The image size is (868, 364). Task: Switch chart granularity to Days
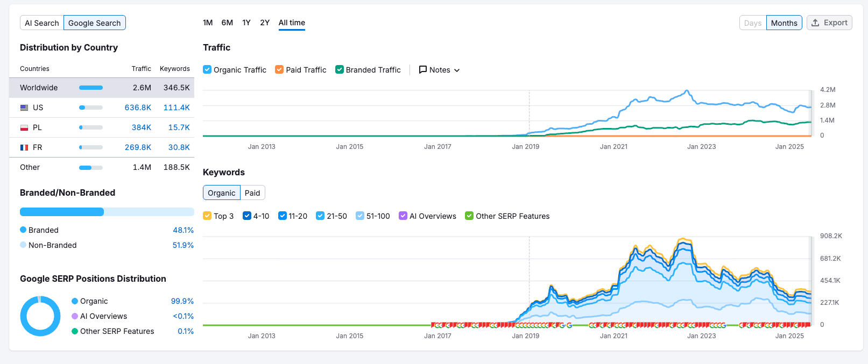point(752,23)
